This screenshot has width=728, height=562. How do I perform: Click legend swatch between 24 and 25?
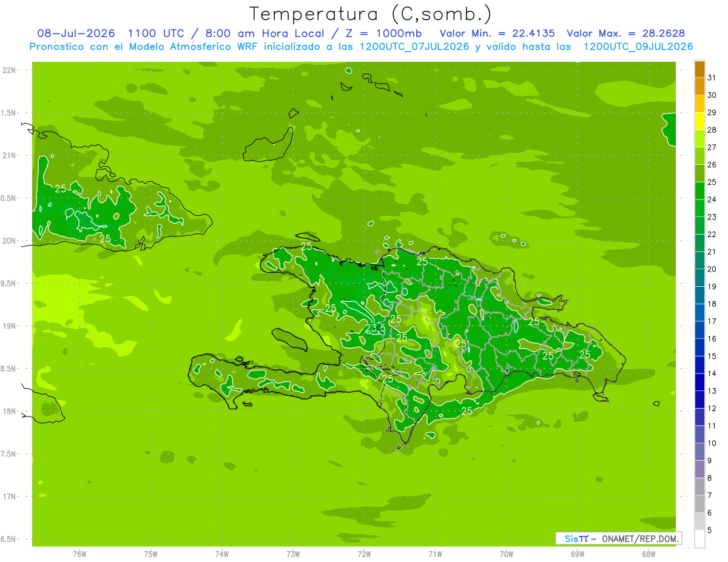699,191
